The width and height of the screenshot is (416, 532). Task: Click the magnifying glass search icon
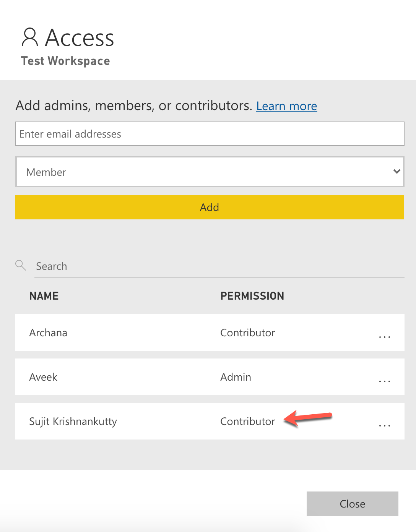click(x=21, y=265)
